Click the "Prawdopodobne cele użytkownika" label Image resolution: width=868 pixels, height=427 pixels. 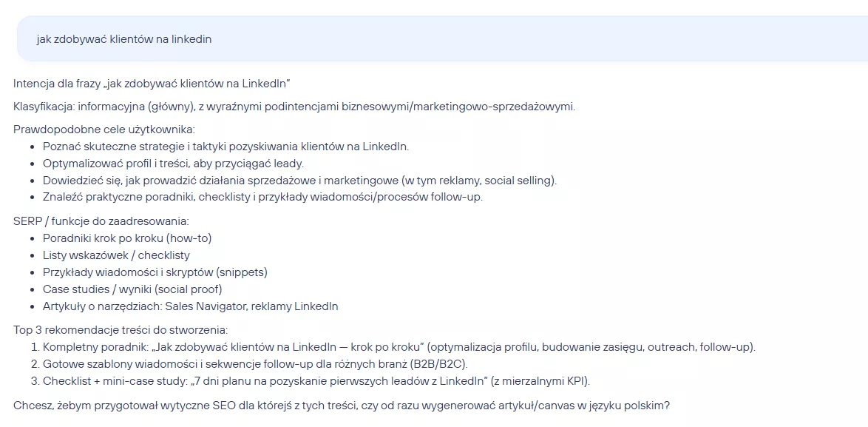(x=104, y=130)
